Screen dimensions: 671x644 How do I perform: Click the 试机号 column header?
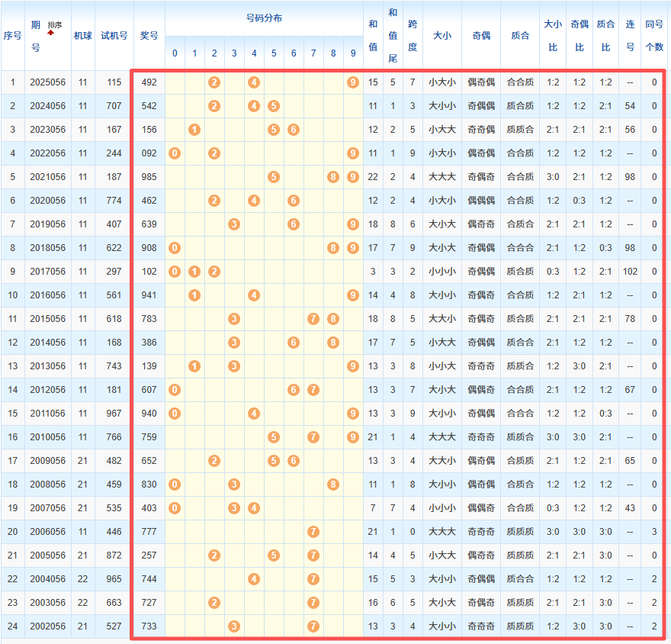click(x=114, y=36)
